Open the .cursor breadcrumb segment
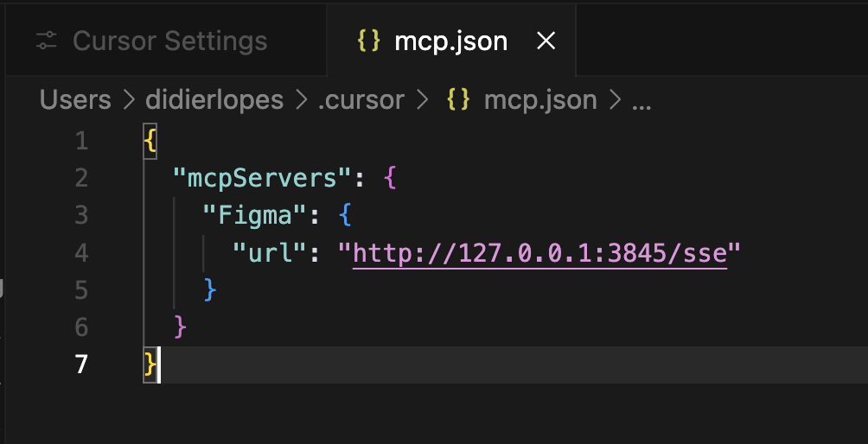 [361, 100]
